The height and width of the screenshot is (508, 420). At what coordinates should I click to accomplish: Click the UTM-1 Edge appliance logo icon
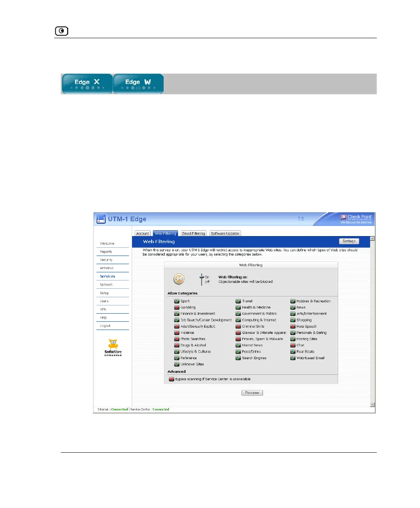pos(101,219)
